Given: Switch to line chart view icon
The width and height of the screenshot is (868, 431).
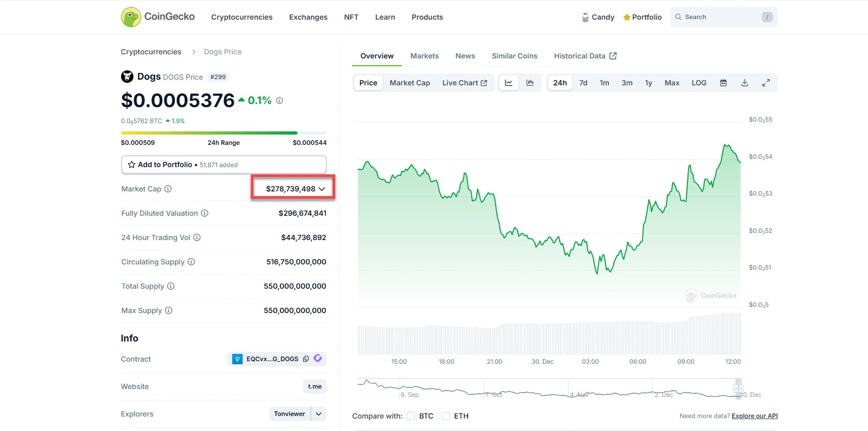Looking at the screenshot, I should (508, 83).
